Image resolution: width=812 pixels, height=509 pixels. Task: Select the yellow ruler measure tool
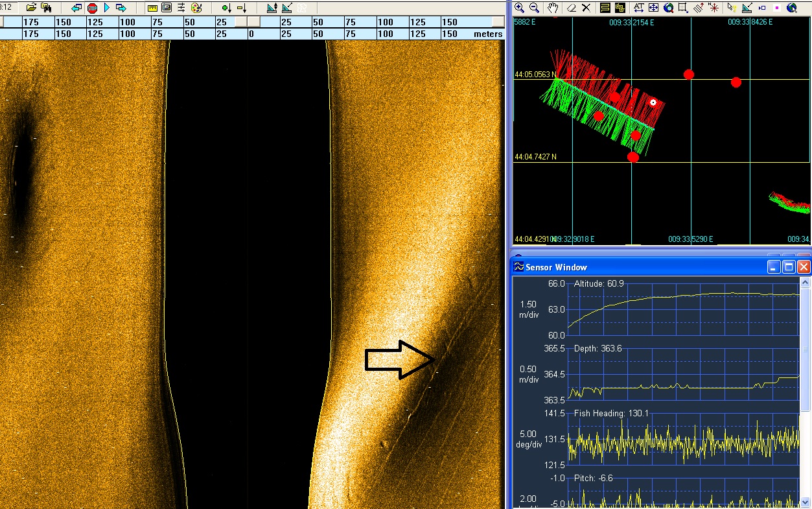point(152,8)
